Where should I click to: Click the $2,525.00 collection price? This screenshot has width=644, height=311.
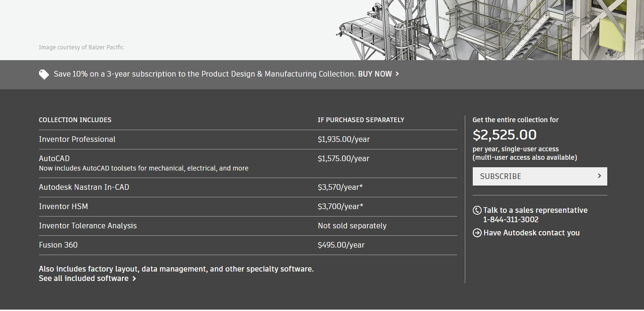504,135
